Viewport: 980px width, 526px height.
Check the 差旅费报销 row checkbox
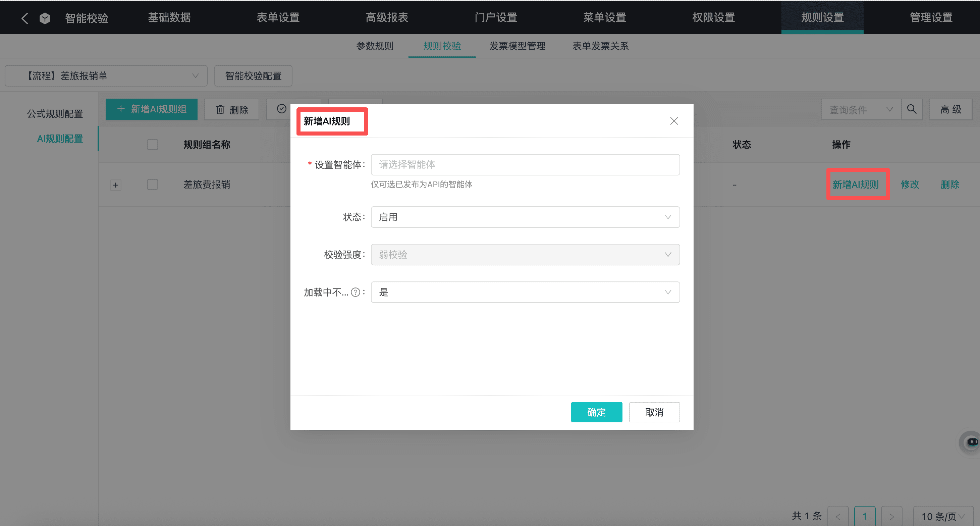[153, 185]
